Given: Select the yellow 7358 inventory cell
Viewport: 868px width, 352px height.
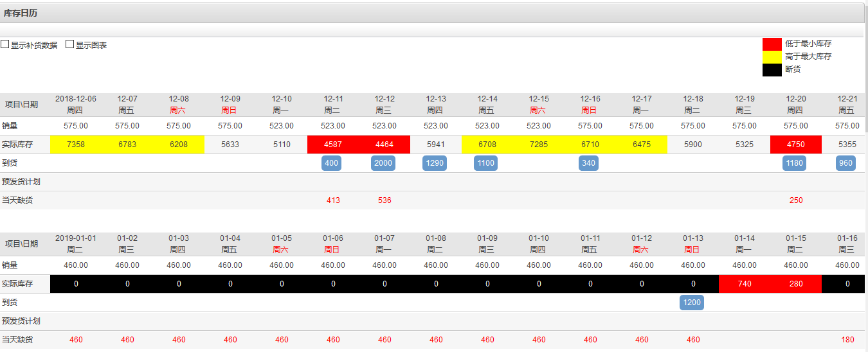Looking at the screenshot, I should click(76, 145).
